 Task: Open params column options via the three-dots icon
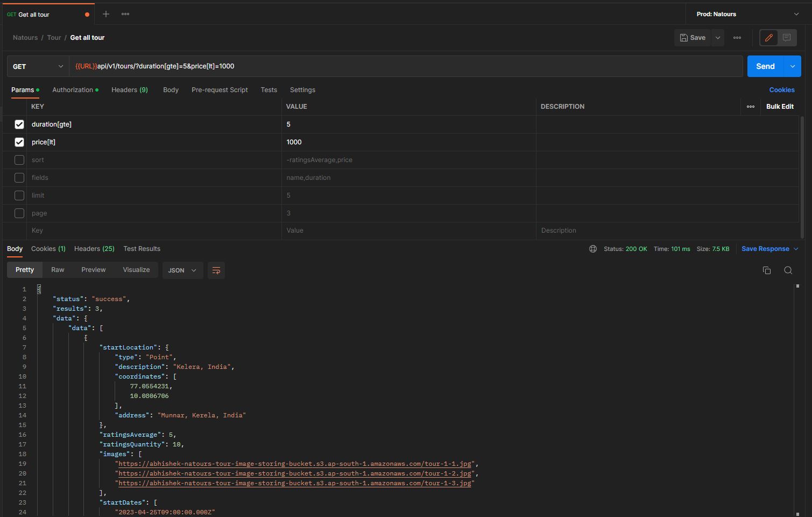(x=751, y=107)
